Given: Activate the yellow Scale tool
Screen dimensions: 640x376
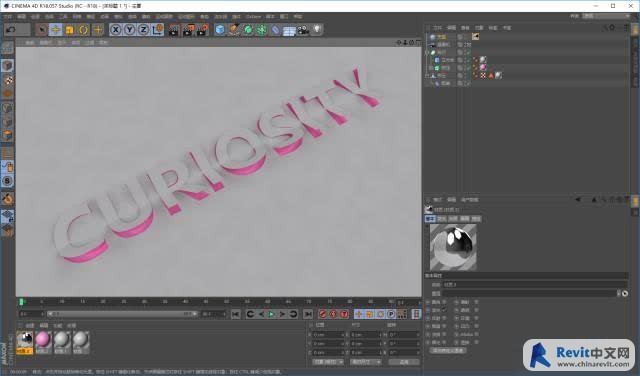Looking at the screenshot, I should (x=69, y=30).
